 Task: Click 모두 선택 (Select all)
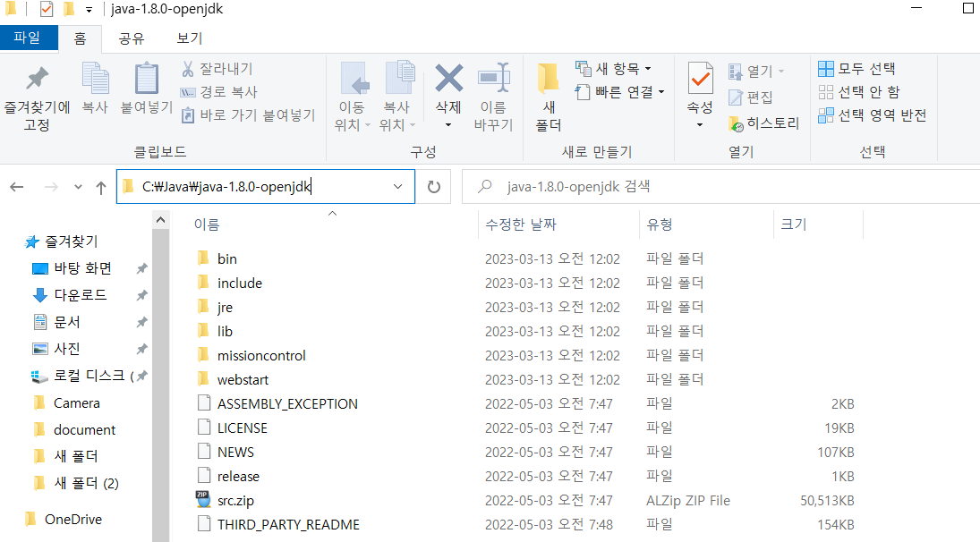[x=856, y=68]
